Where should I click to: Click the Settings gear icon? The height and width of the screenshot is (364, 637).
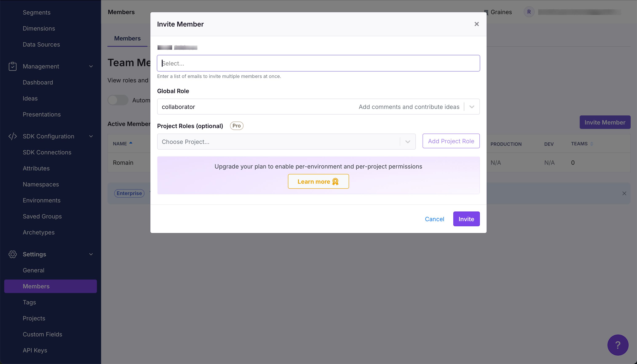pyautogui.click(x=12, y=254)
